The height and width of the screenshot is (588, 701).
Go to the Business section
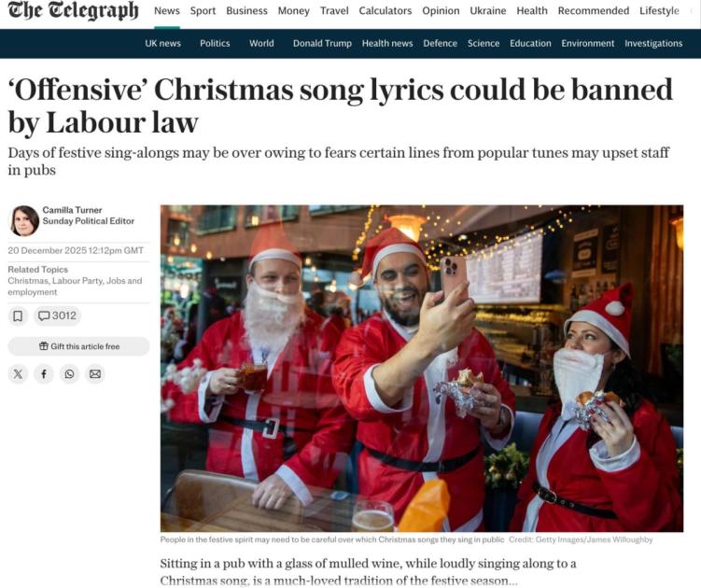tap(246, 10)
